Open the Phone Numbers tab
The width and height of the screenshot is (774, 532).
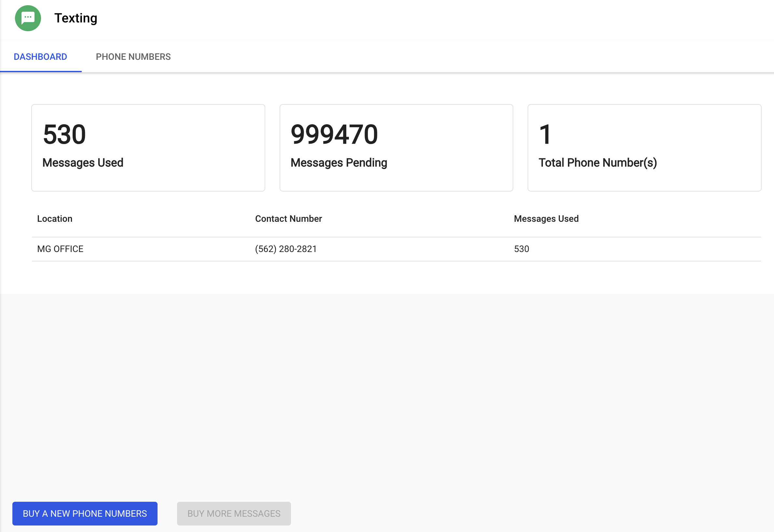point(133,57)
